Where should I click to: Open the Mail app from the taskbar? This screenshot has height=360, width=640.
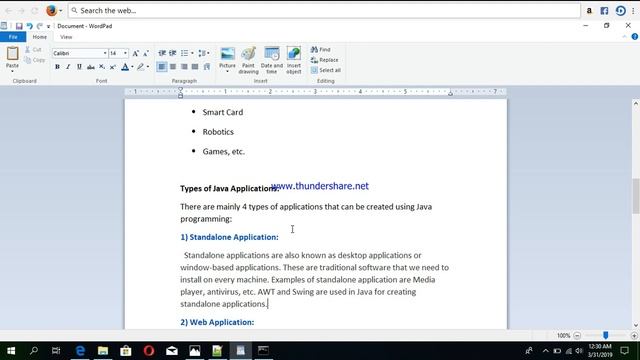[172, 351]
